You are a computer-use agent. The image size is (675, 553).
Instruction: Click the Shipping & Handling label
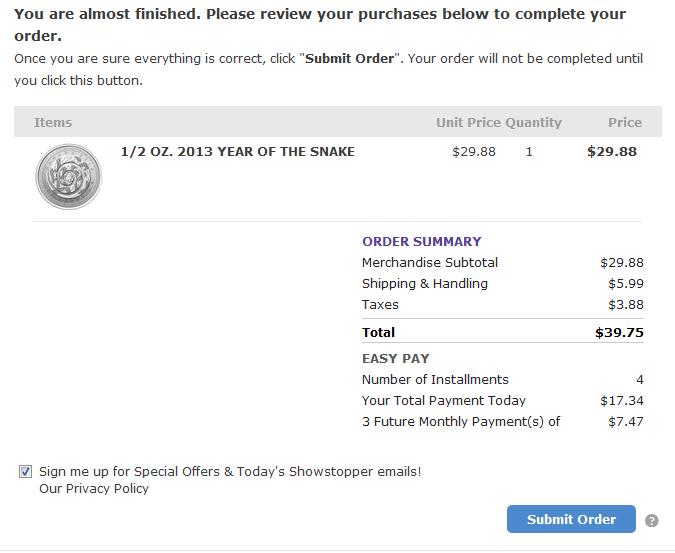[x=425, y=284]
